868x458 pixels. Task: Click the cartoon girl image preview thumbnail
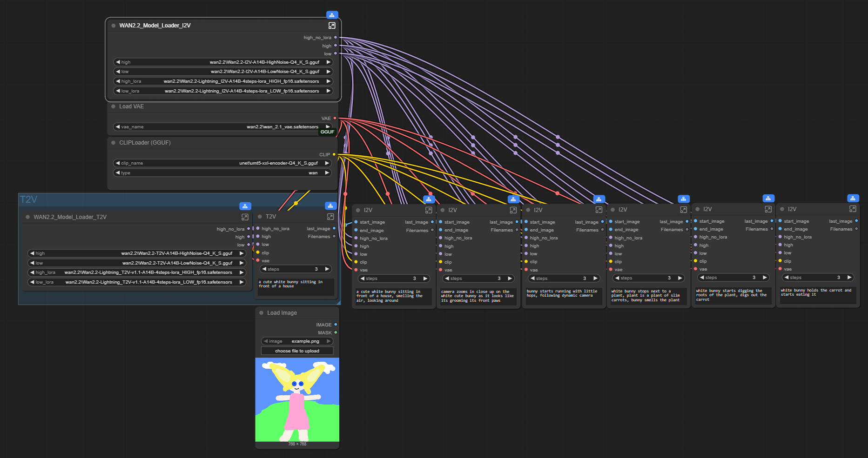tap(297, 399)
